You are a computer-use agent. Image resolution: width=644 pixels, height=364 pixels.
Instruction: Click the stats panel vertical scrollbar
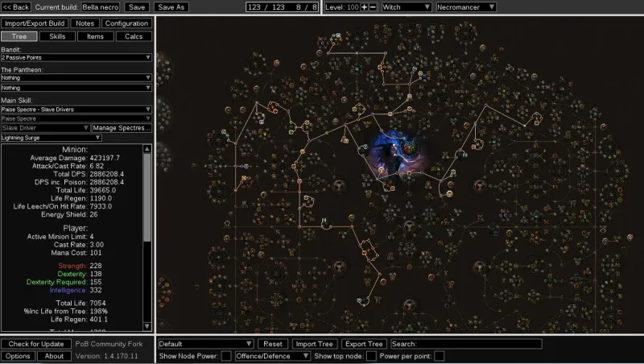tap(147, 201)
